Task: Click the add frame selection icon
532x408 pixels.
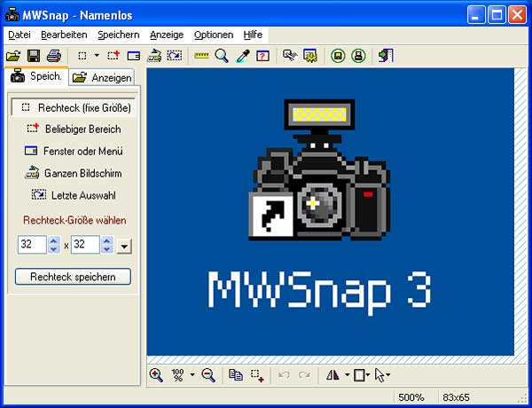Action: [x=257, y=375]
